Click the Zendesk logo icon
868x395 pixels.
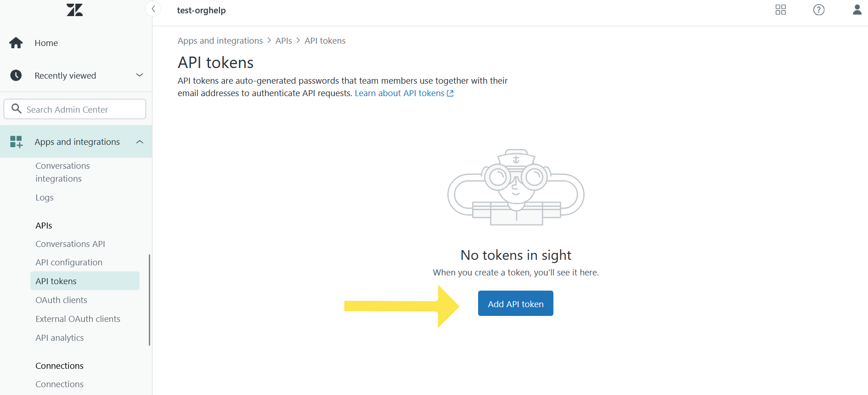pos(74,10)
